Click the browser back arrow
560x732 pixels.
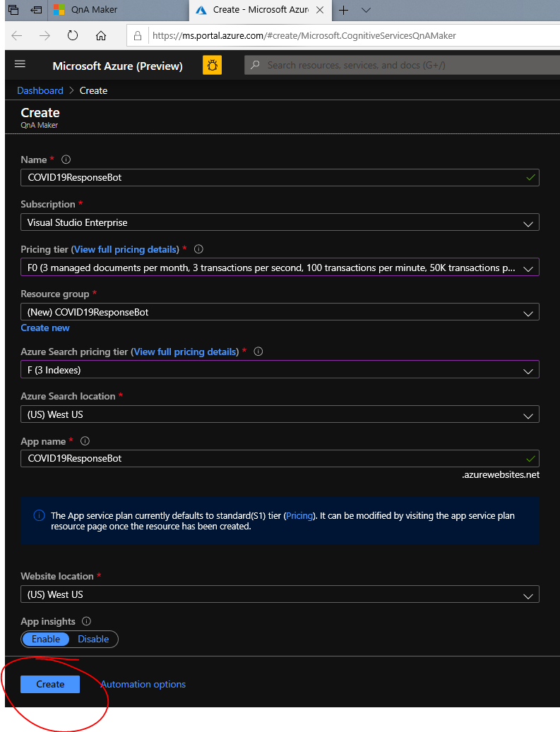pos(17,36)
